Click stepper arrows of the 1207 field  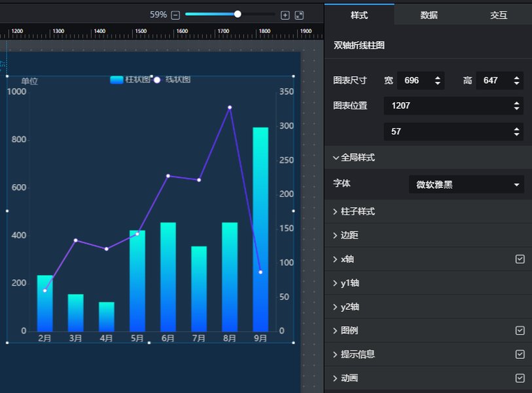click(516, 105)
